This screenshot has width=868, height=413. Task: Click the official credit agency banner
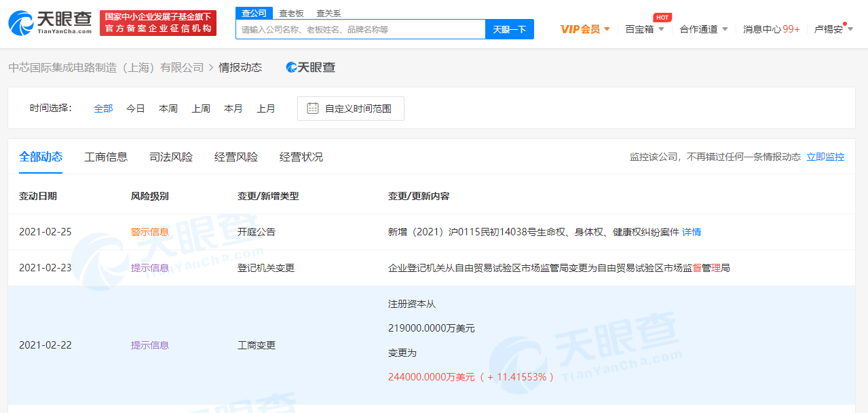click(158, 23)
